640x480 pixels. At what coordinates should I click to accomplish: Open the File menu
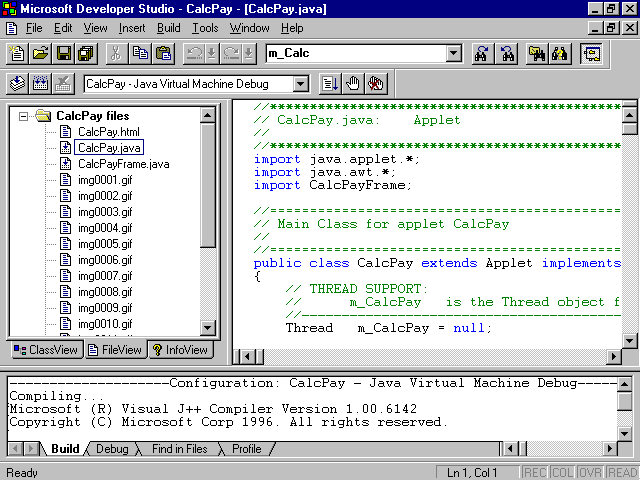[x=34, y=28]
